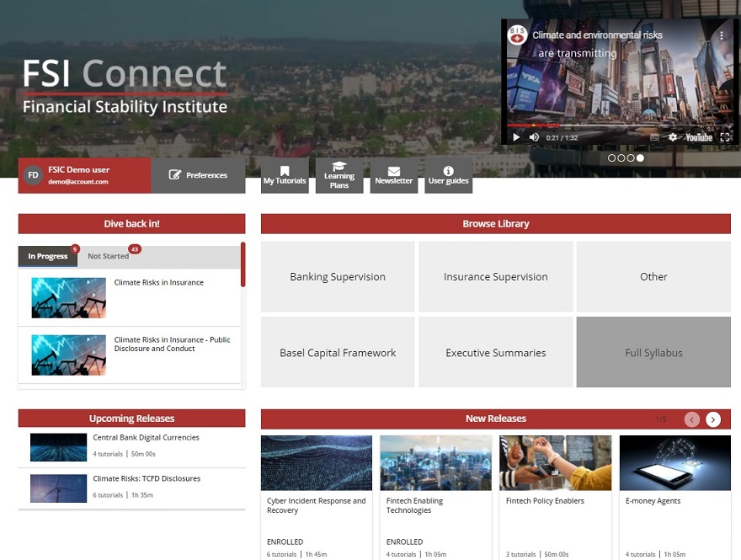The image size is (741, 560).
Task: Open video settings gear icon
Action: (673, 137)
